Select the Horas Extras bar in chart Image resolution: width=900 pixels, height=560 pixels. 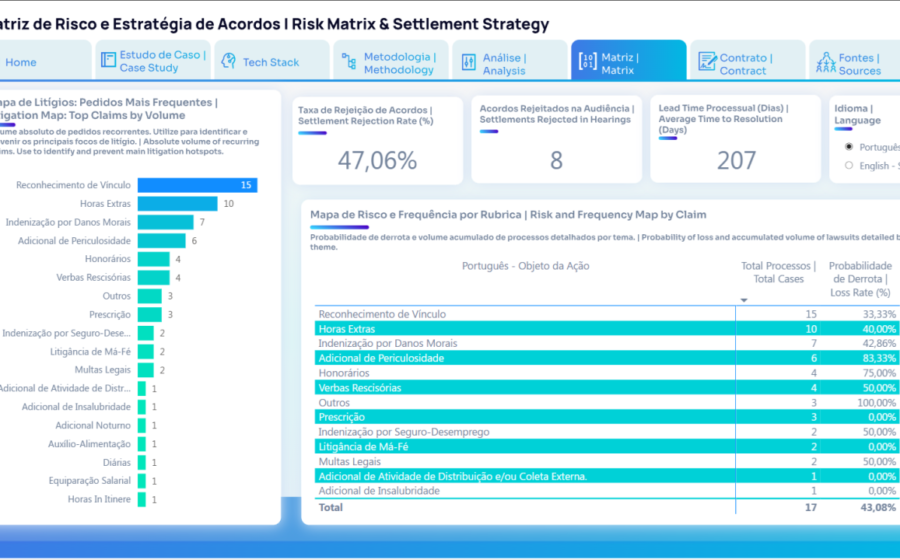(x=177, y=203)
